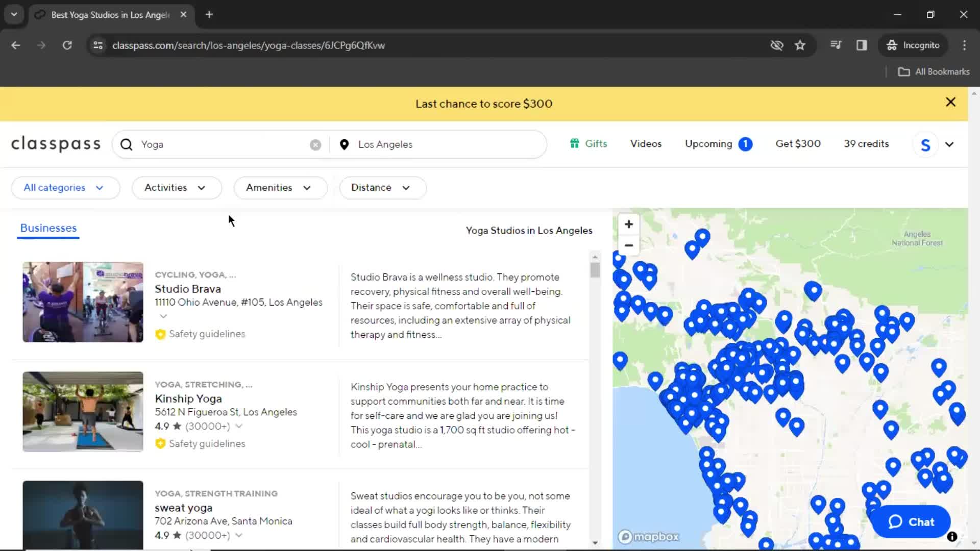Reload the ClassPass page
This screenshot has width=980, height=551.
coord(67,45)
